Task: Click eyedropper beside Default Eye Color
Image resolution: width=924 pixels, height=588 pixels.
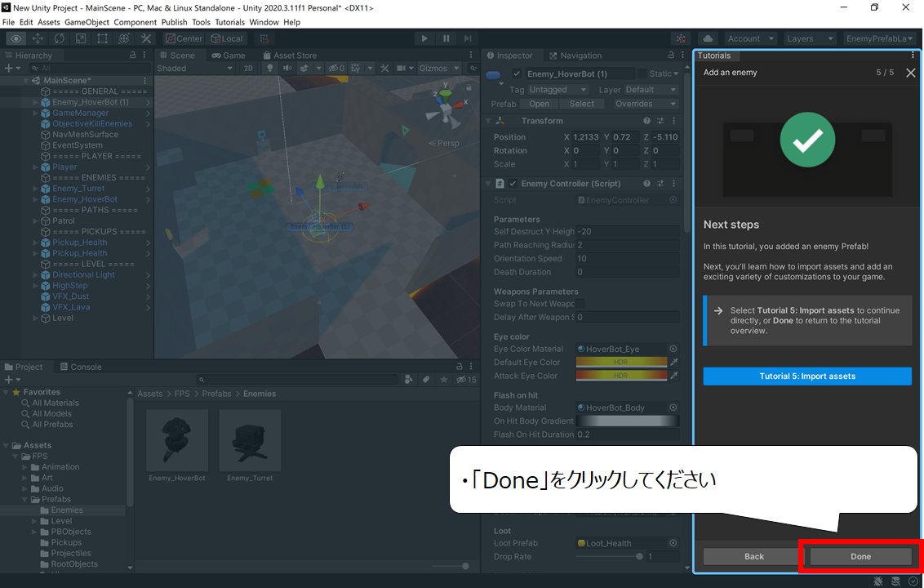Action: coord(674,362)
